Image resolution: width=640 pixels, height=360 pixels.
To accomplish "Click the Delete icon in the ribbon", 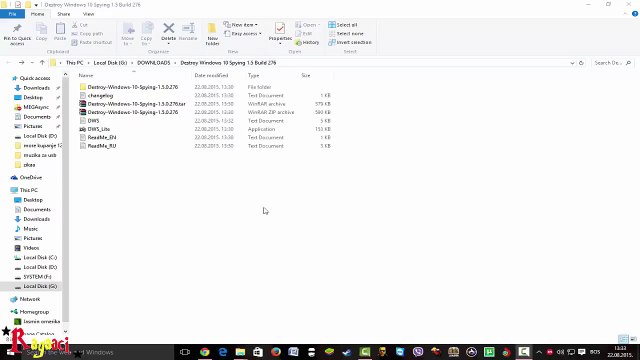I will (169, 28).
